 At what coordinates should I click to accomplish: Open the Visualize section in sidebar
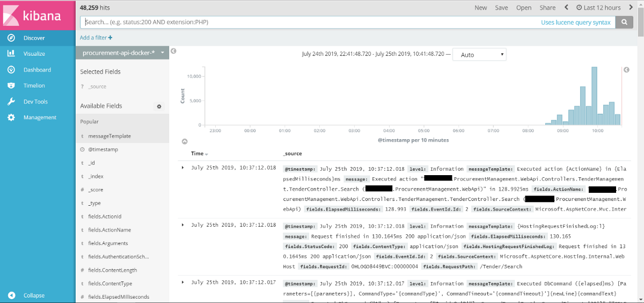click(x=34, y=54)
